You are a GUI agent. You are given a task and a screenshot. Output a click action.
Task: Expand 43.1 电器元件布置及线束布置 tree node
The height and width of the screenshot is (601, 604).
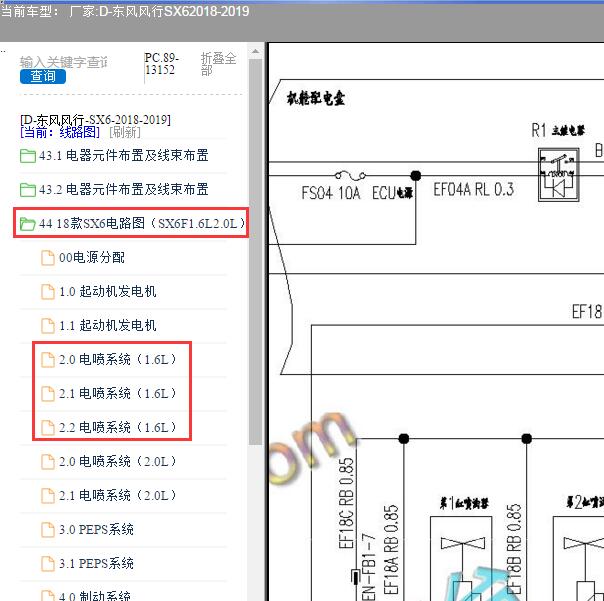124,156
